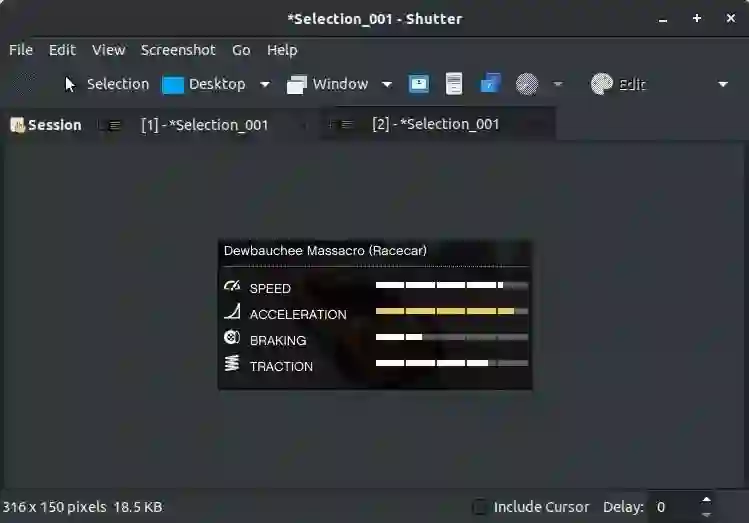Click the spring icon next to TRACTION

coord(232,363)
